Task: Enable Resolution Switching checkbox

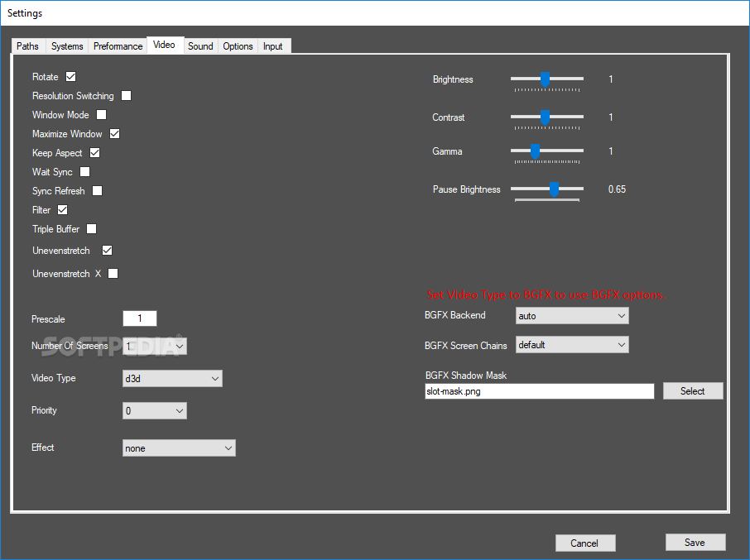Action: 127,96
